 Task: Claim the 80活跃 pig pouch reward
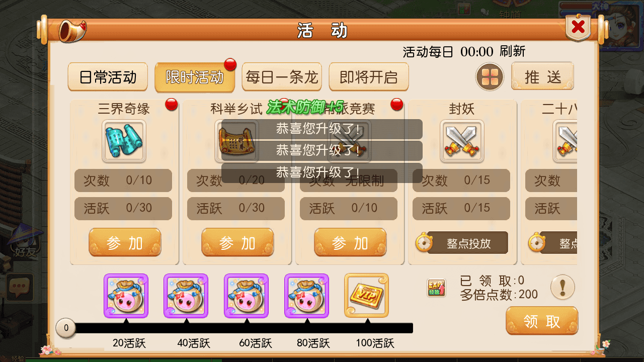coord(307,296)
